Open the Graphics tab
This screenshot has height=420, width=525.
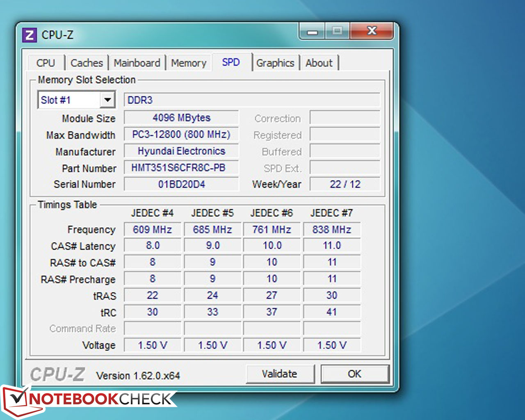coord(275,63)
